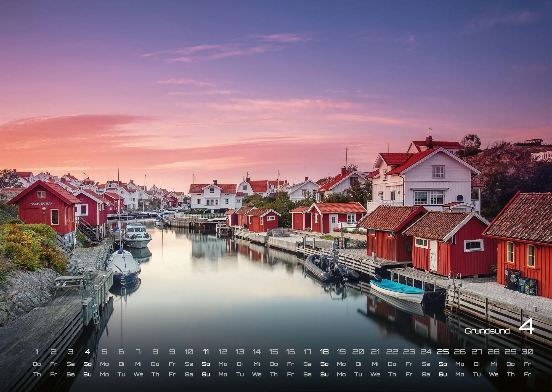Choose date 10 in the calendar row
Viewport: 552px width, 392px height.
[189, 352]
